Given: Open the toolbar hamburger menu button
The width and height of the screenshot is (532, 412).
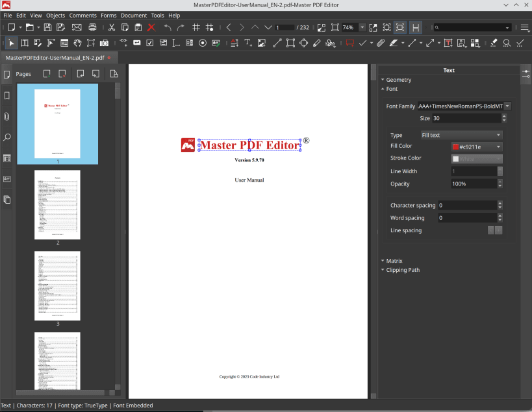Looking at the screenshot, I should [525, 27].
